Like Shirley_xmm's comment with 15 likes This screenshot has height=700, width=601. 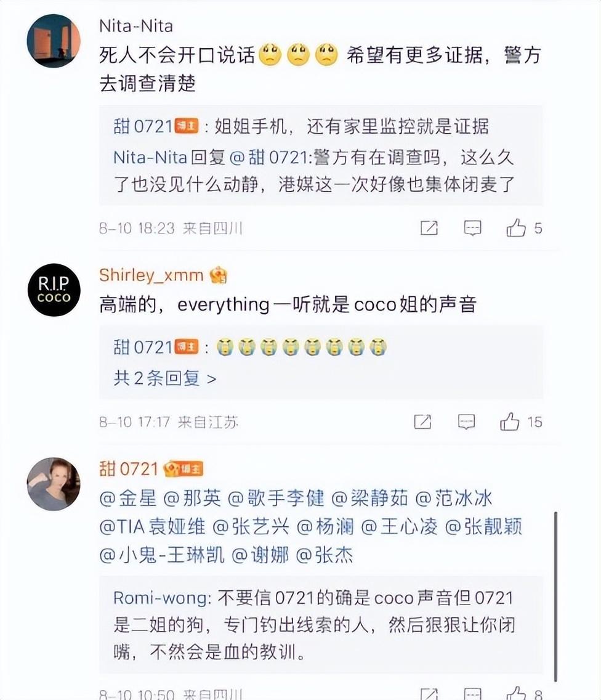(509, 421)
